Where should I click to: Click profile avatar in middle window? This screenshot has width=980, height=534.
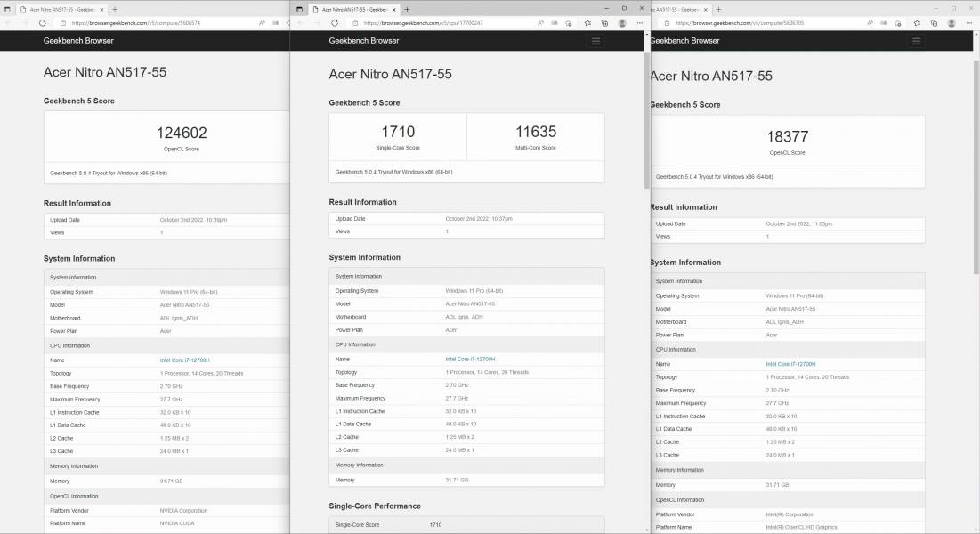pyautogui.click(x=622, y=23)
